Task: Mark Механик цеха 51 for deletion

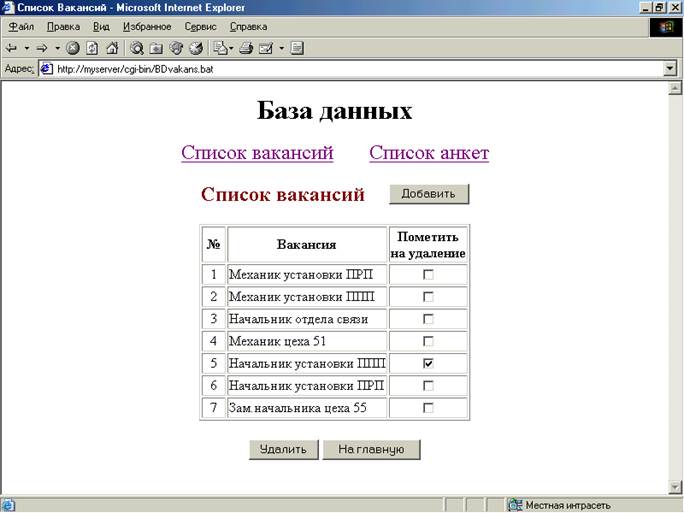Action: pos(428,341)
